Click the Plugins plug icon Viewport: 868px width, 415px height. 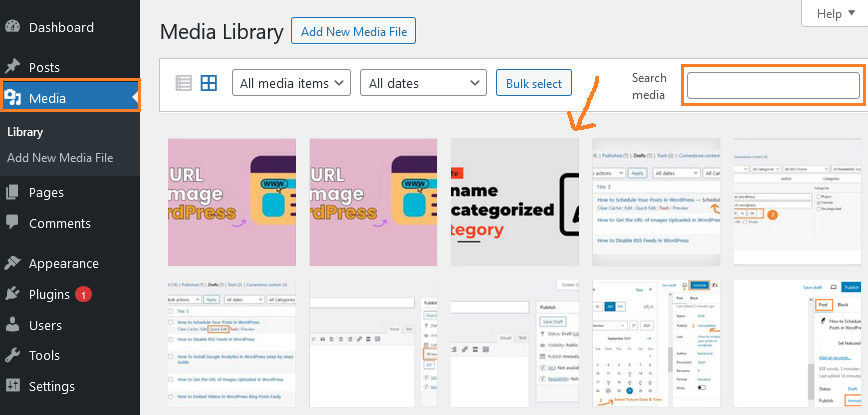12,294
